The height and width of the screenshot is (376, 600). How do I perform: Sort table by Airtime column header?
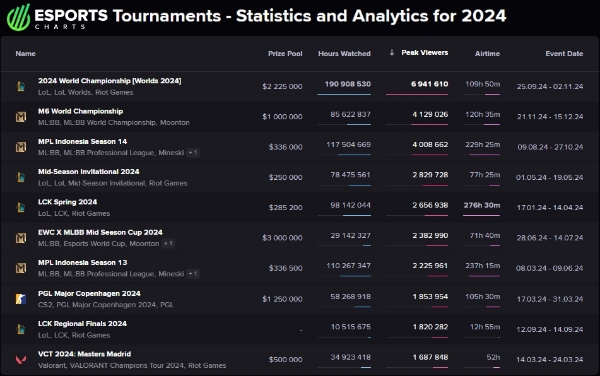487,54
